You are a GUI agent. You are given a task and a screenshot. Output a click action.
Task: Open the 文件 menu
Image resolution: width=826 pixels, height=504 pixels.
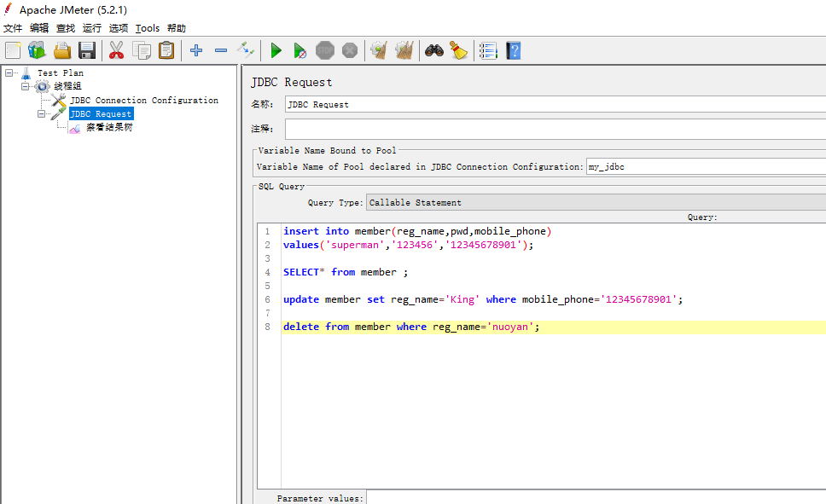13,28
